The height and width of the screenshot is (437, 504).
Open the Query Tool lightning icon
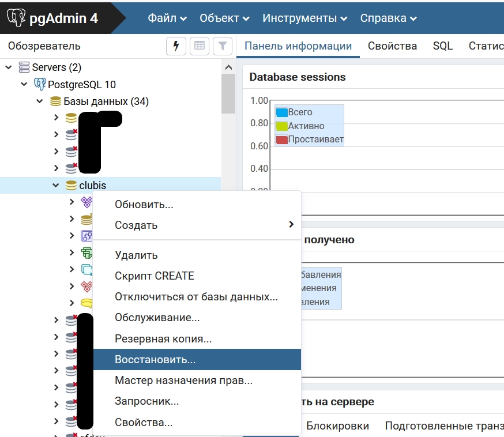[x=176, y=46]
